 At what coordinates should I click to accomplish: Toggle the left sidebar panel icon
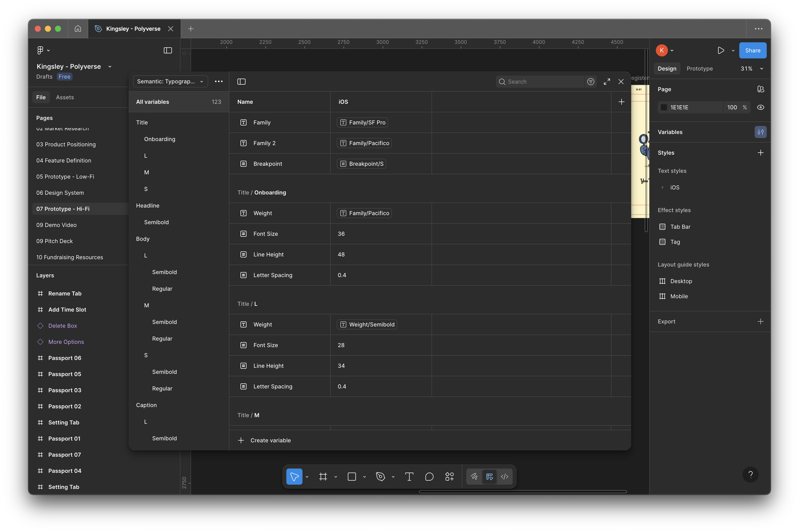168,51
